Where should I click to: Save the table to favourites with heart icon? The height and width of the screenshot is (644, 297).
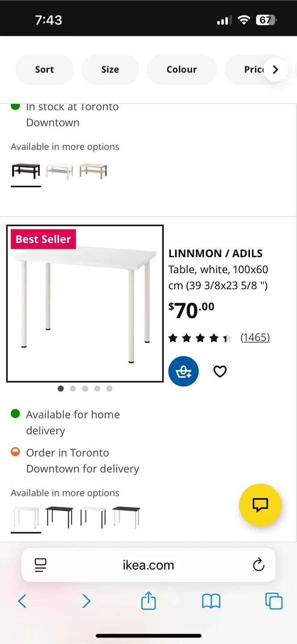220,371
